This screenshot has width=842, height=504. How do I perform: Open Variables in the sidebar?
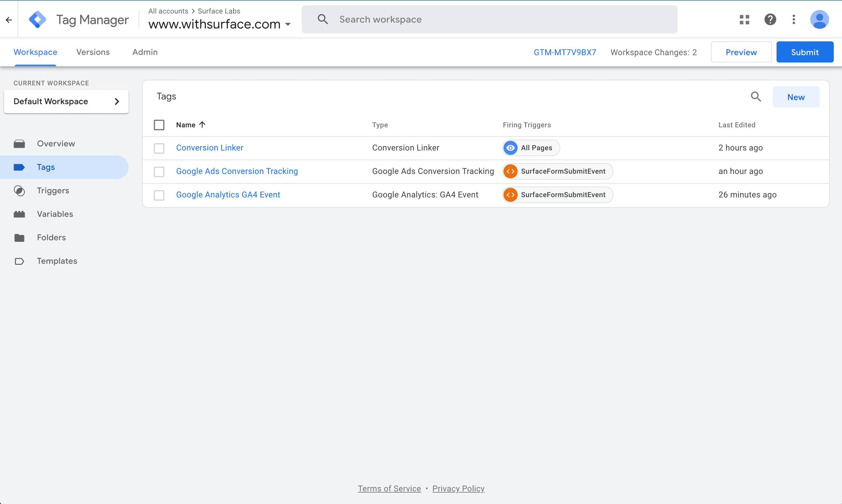pyautogui.click(x=64, y=214)
